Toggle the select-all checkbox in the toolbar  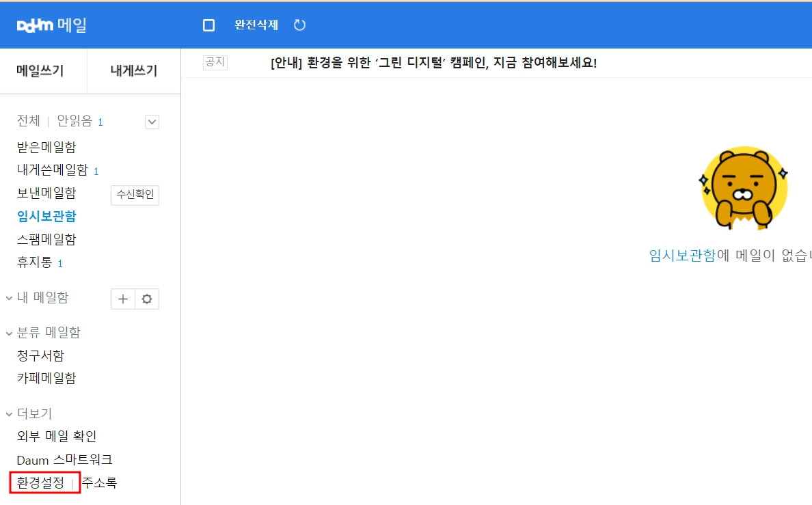(208, 24)
